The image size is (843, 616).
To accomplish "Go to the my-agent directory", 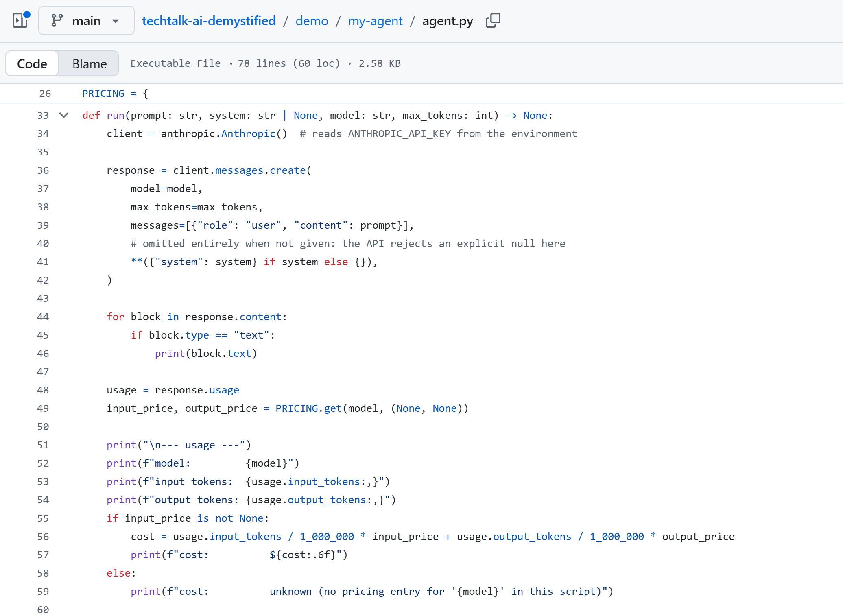I will (x=375, y=21).
